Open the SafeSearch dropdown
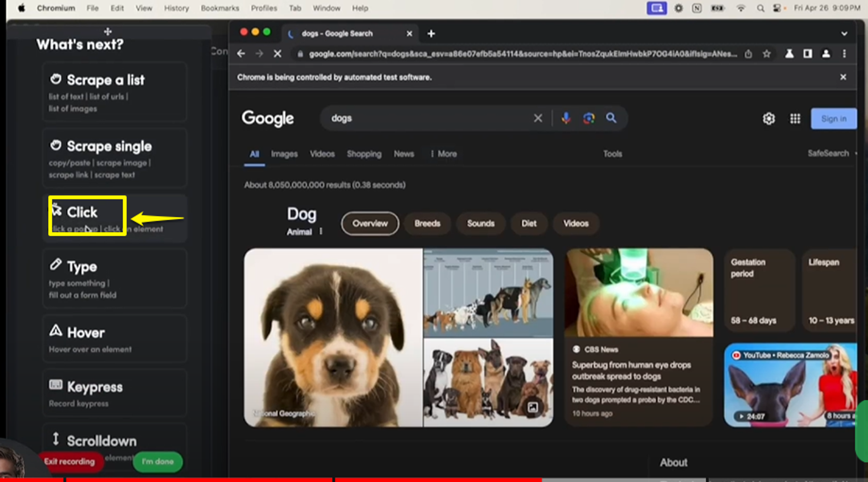The height and width of the screenshot is (482, 868). [x=832, y=153]
